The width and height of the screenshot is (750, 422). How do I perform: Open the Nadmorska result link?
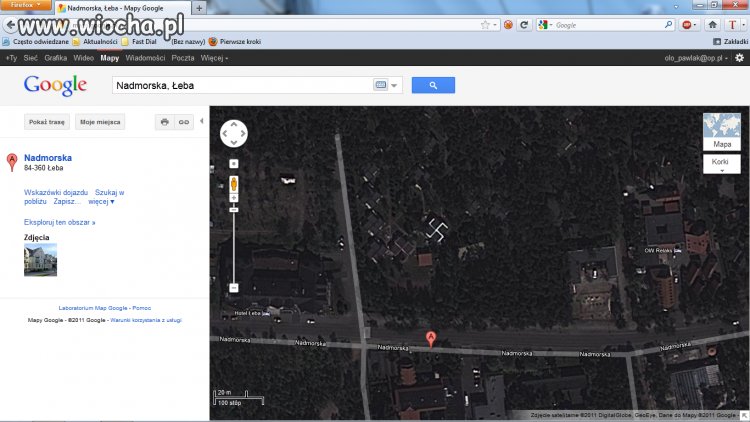click(48, 157)
